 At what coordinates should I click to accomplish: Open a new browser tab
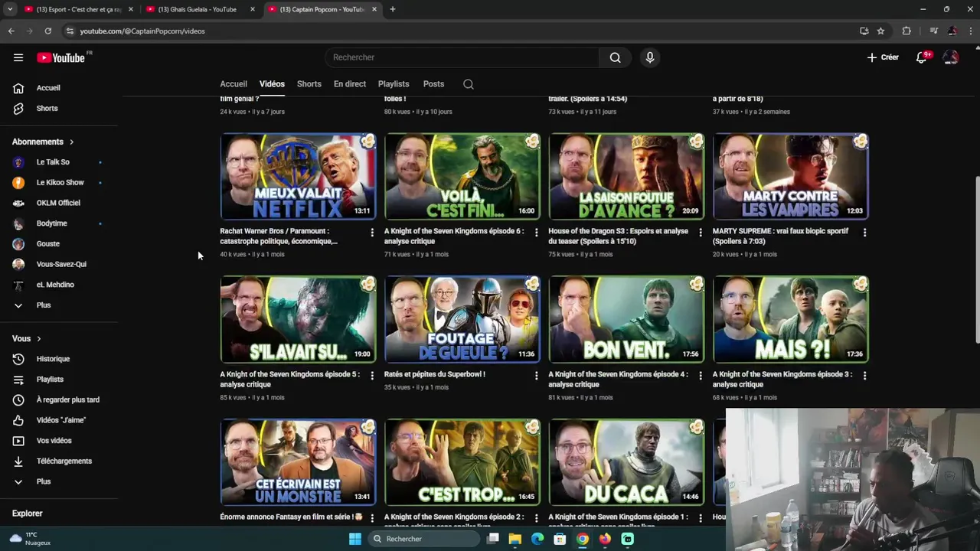click(x=392, y=9)
